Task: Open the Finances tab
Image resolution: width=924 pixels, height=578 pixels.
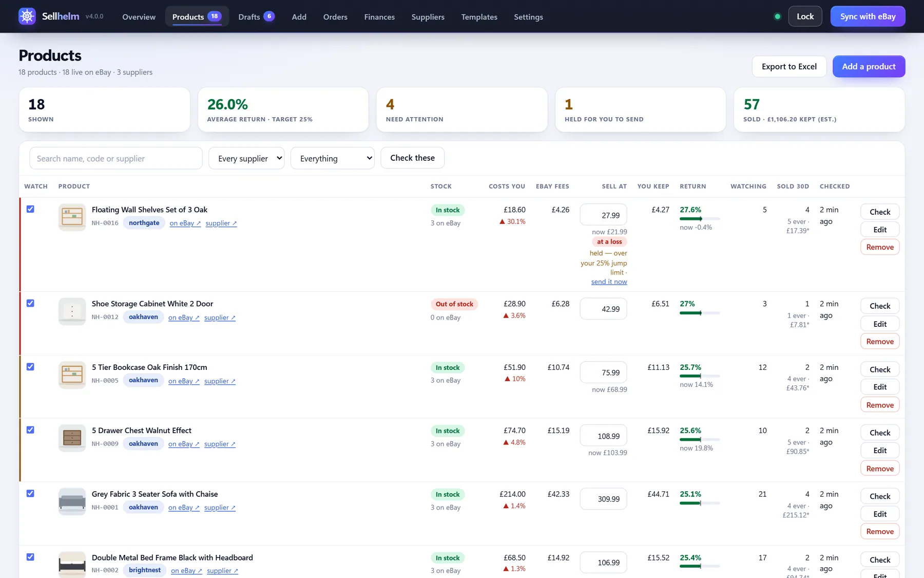Action: coord(379,16)
